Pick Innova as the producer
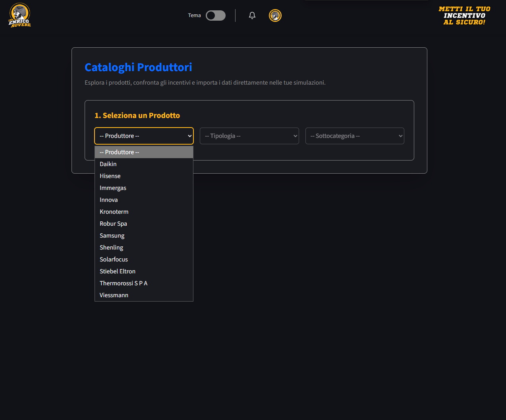The image size is (506, 420). 109,200
